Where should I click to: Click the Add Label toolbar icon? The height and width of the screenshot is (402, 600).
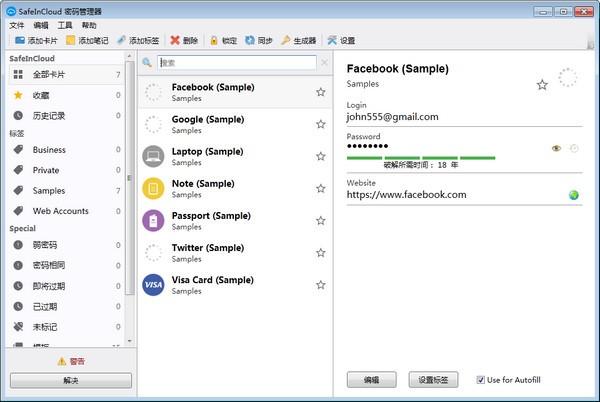coord(121,40)
